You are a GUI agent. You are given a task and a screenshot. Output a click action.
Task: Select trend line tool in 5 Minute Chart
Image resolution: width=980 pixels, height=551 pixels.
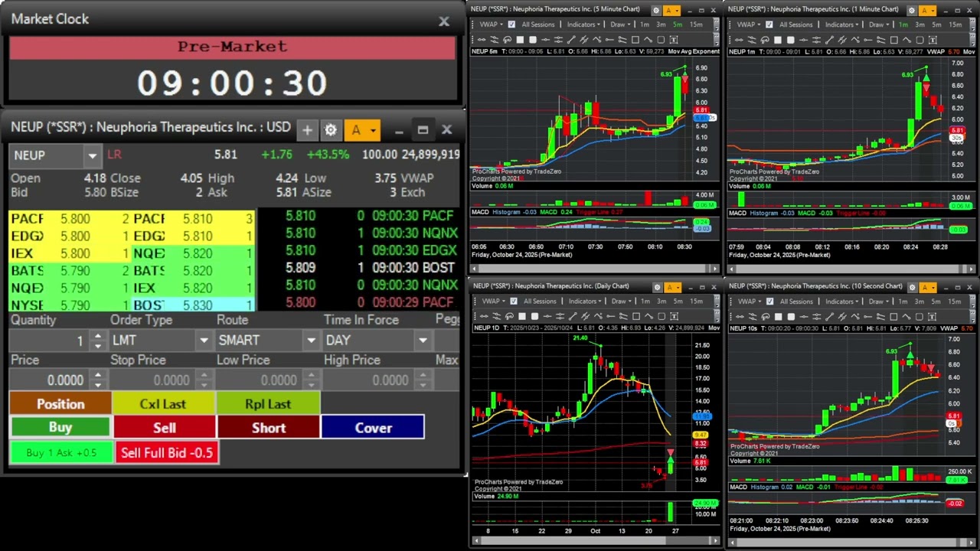[571, 39]
